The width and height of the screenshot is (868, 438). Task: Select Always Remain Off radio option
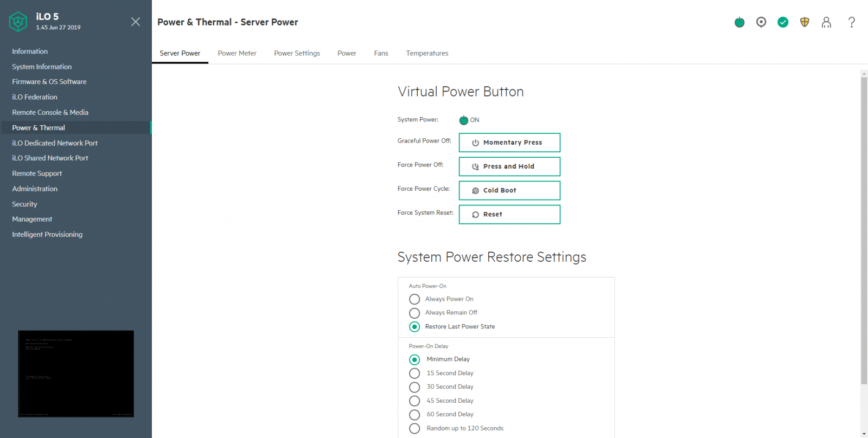pos(414,313)
